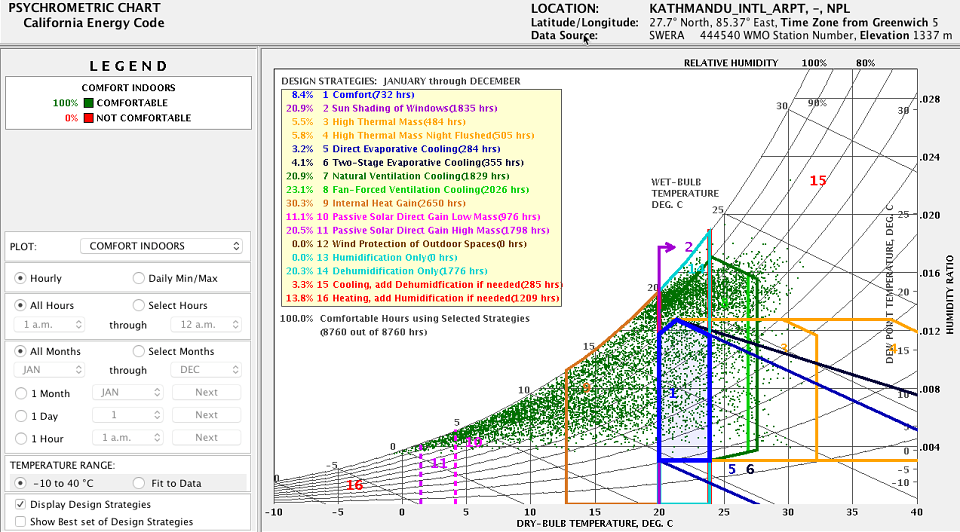Select the Hourly radio button
The width and height of the screenshot is (960, 532).
click(x=20, y=278)
